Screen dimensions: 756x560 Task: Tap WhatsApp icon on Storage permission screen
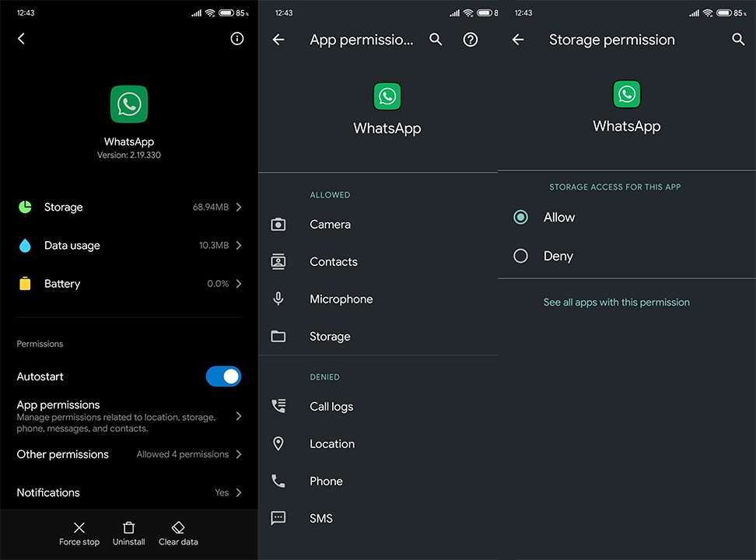[626, 94]
